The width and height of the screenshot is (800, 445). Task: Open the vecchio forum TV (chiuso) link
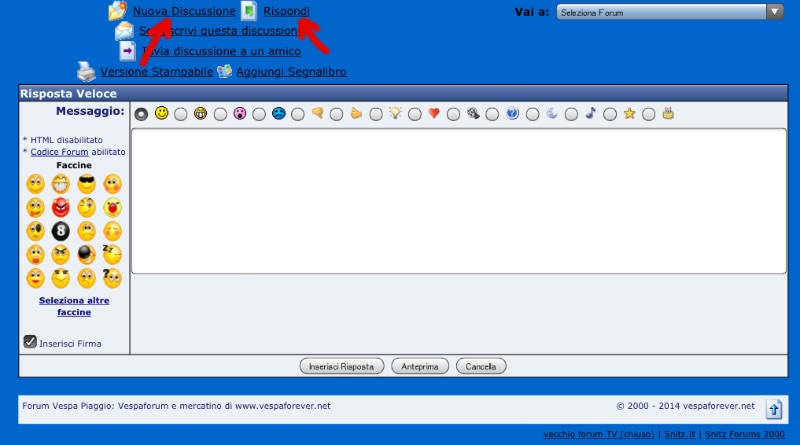[x=598, y=434]
